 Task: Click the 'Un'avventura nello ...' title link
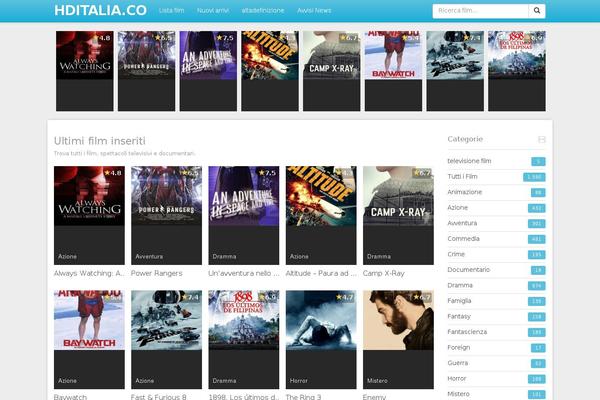[244, 273]
